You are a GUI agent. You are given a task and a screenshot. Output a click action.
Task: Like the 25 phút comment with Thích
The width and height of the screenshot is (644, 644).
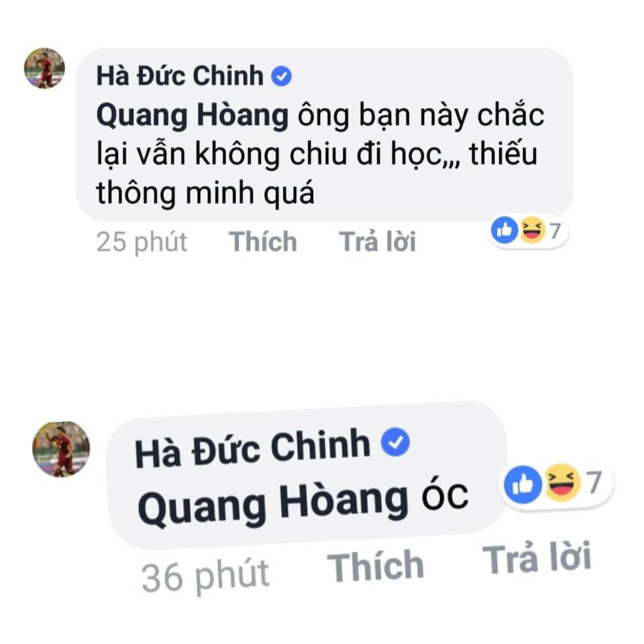[263, 241]
